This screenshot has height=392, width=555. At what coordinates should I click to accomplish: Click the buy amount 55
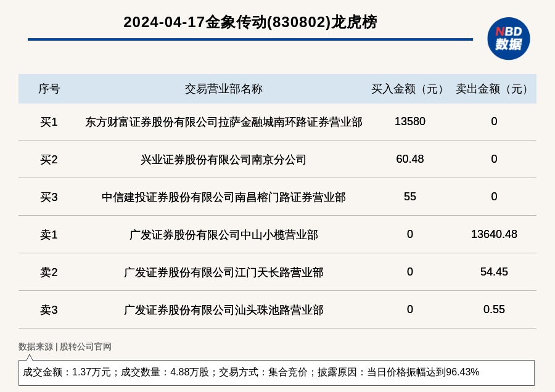[410, 197]
